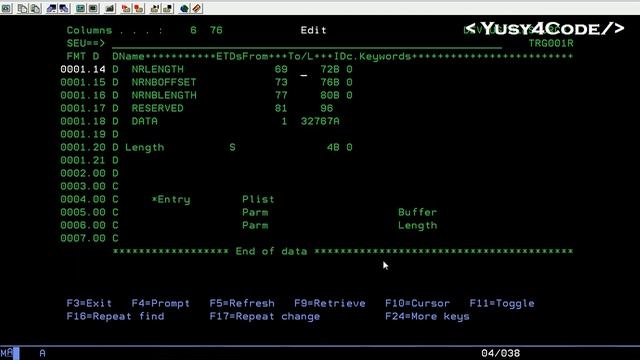Click the Length result field on line 0006.00
The width and height of the screenshot is (640, 360).
pos(418,226)
